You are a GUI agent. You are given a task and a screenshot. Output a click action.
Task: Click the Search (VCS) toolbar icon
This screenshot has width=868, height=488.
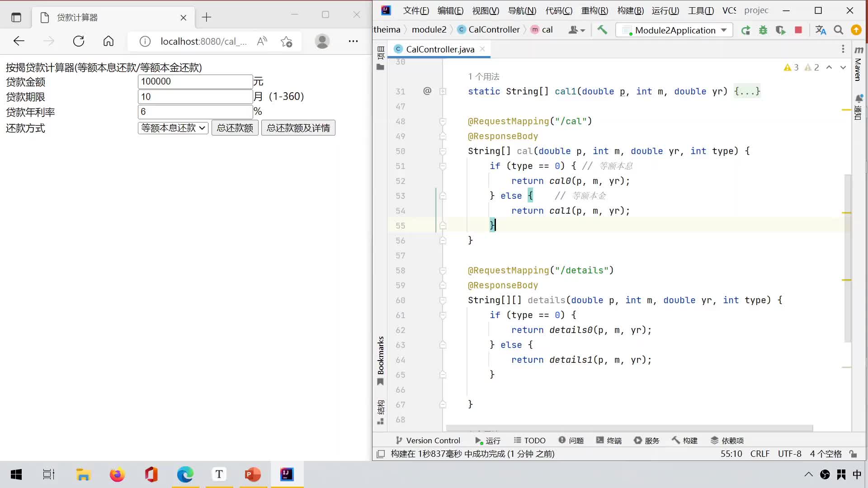pos(840,30)
